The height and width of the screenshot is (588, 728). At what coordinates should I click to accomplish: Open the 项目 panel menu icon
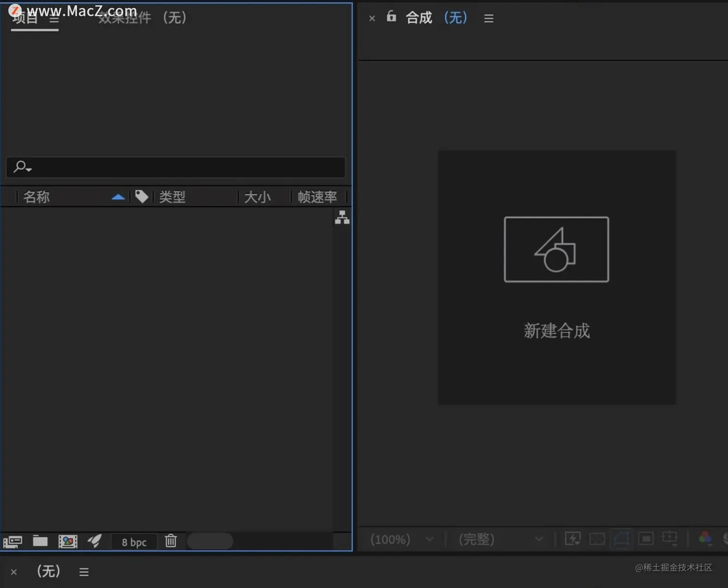[x=54, y=19]
